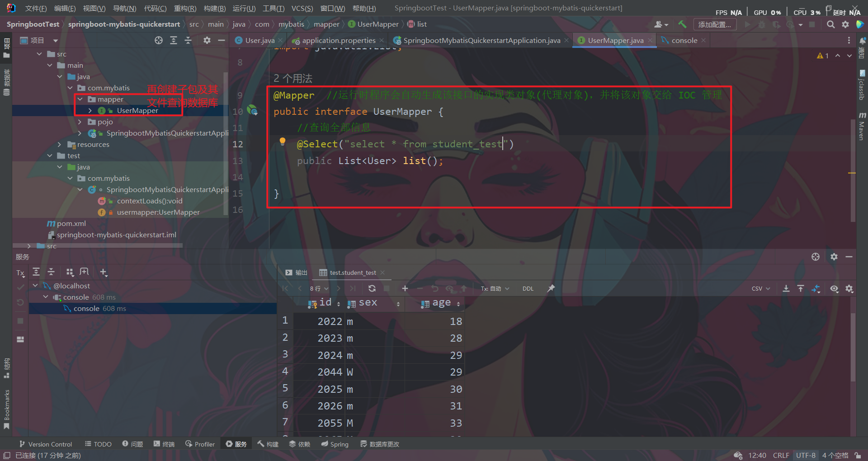The image size is (868, 461).
Task: Click the UTF-8 encoding status bar widget
Action: [x=806, y=455]
